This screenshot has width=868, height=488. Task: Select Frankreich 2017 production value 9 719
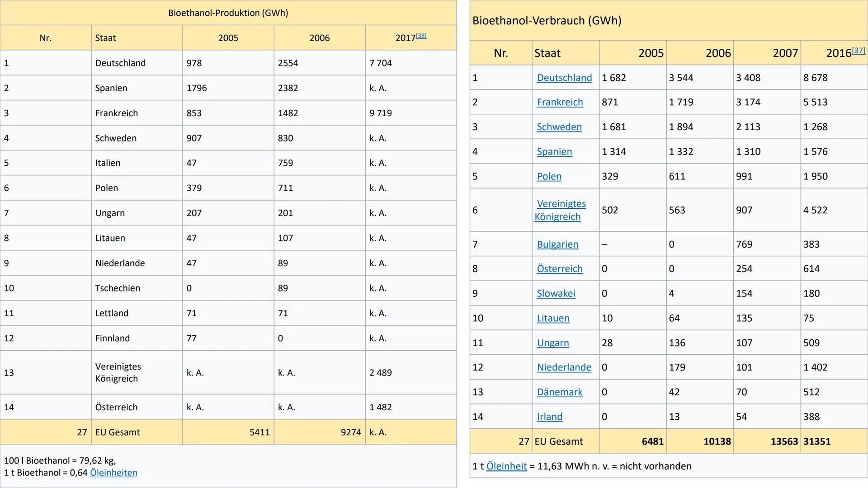pyautogui.click(x=381, y=113)
